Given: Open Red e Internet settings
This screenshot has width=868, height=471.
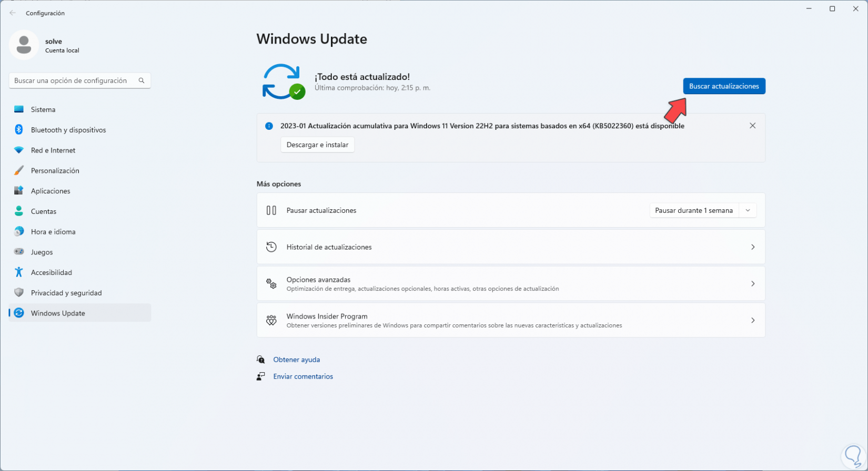Looking at the screenshot, I should coord(80,150).
